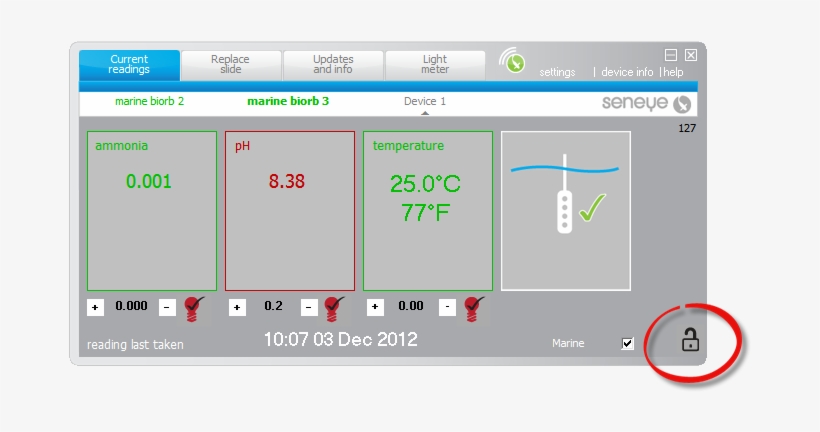Click the 77°F temperature value
The height and width of the screenshot is (432, 820).
pos(425,213)
